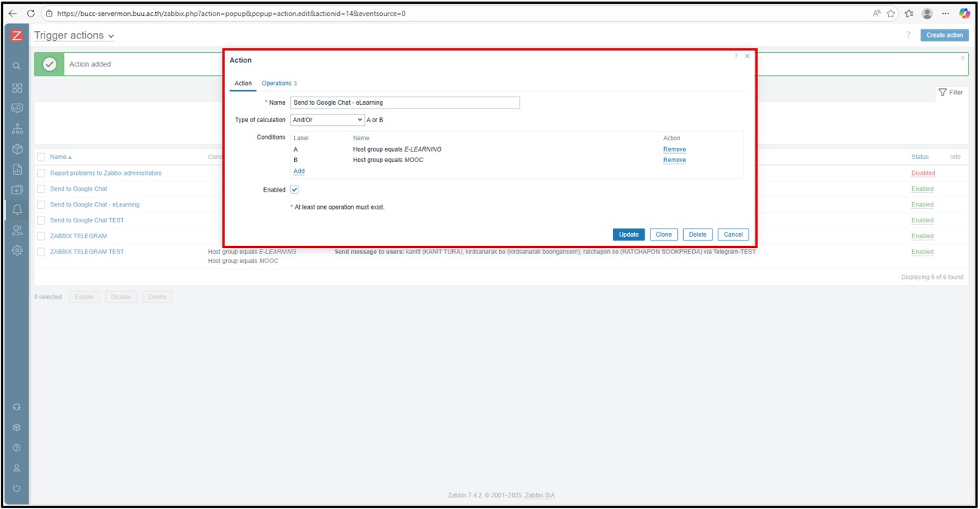980x509 pixels.
Task: Open the Alerts bell icon in the sidebar
Action: click(17, 209)
